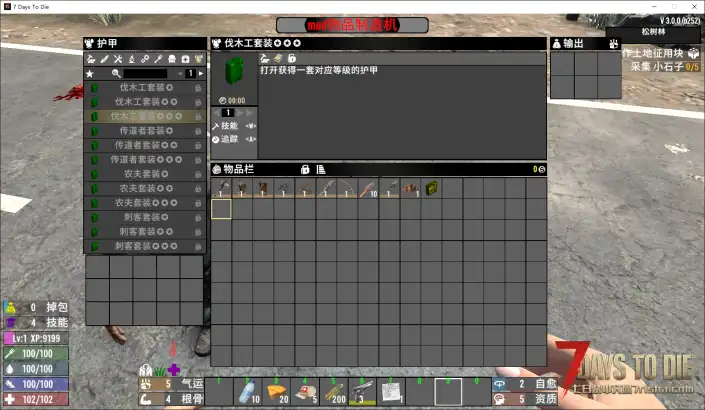Click the inventory sort icon
The width and height of the screenshot is (705, 410).
point(321,169)
